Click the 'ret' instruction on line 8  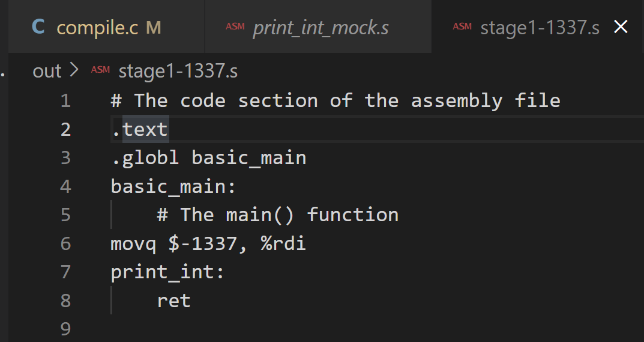174,301
